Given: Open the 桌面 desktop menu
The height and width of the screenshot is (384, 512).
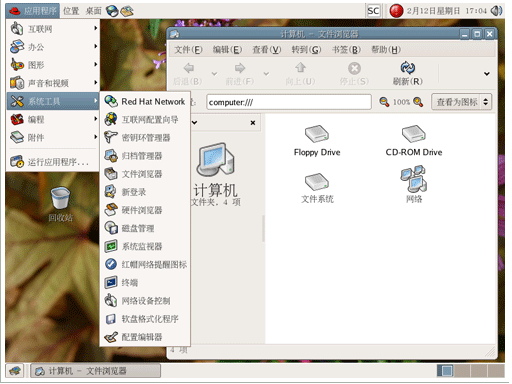Looking at the screenshot, I should point(93,11).
